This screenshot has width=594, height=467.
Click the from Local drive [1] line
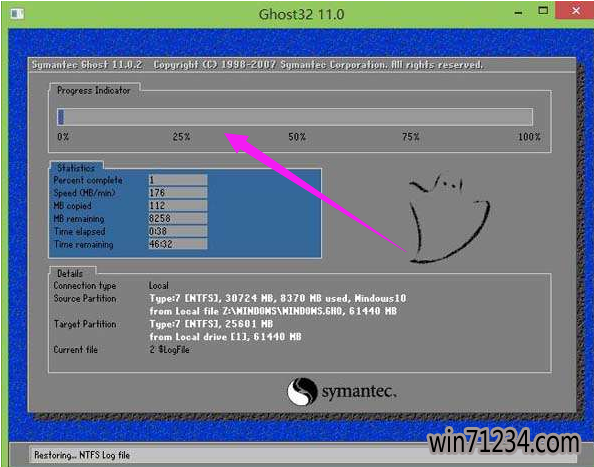(x=225, y=337)
